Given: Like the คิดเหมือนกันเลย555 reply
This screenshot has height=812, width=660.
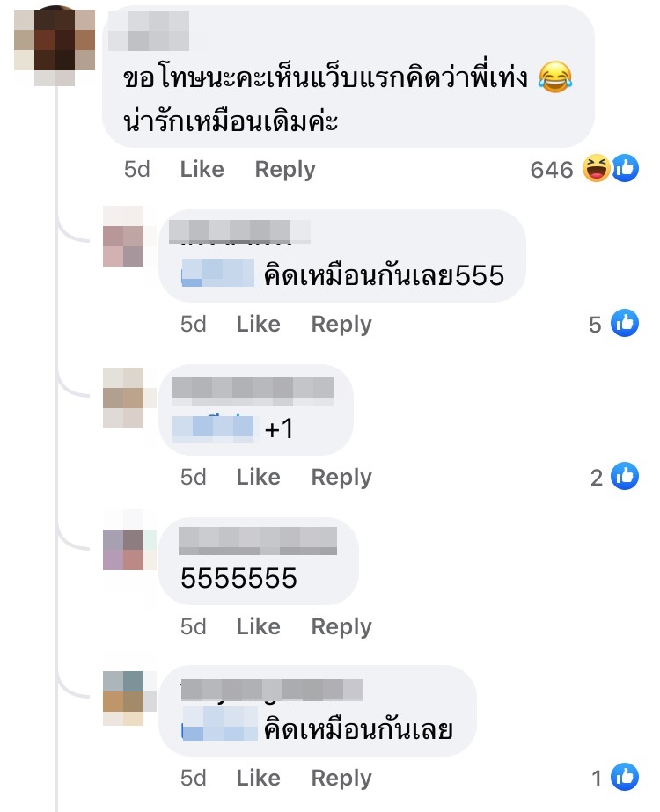Looking at the screenshot, I should coord(259,324).
